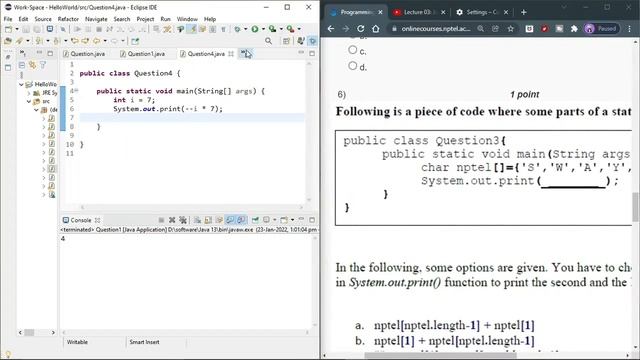Click the browser page horizontal scrollbar thumb

tap(440, 356)
